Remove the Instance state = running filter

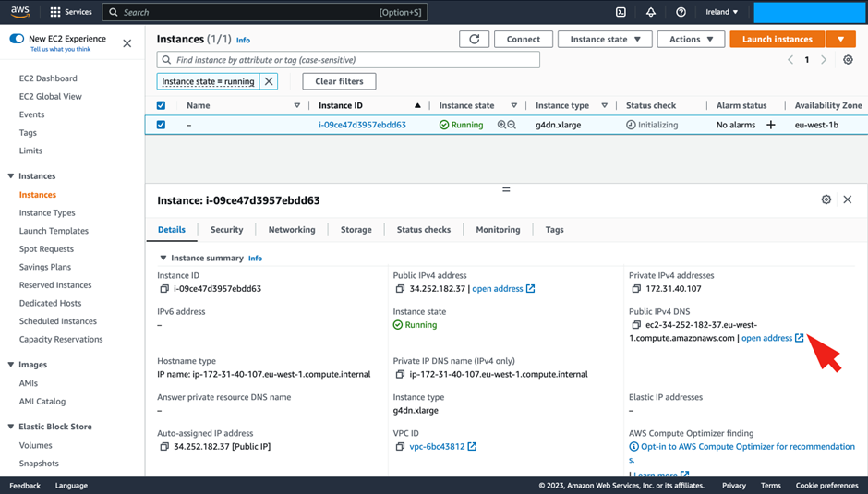269,81
